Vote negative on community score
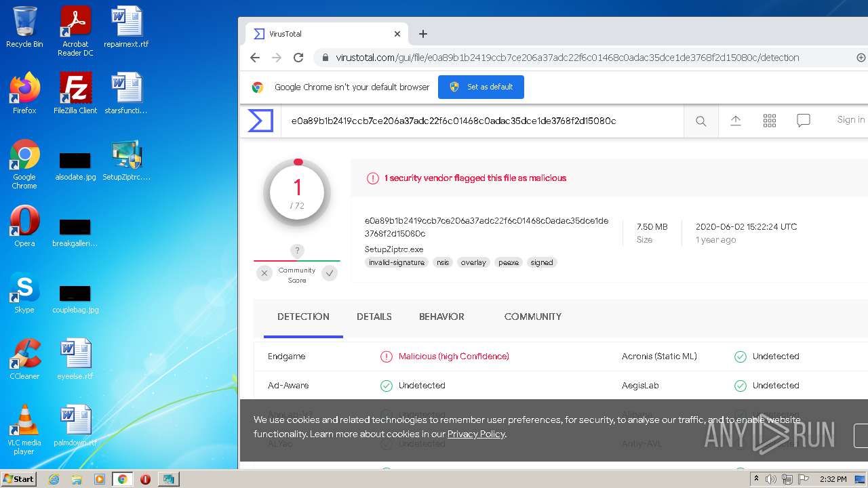 click(x=264, y=273)
